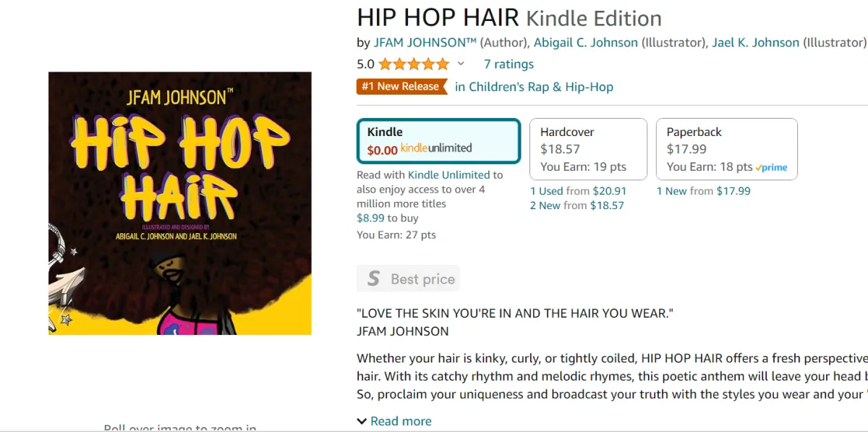Click the 1 Used from $20.91 link
Image resolution: width=868 pixels, height=432 pixels.
point(578,191)
